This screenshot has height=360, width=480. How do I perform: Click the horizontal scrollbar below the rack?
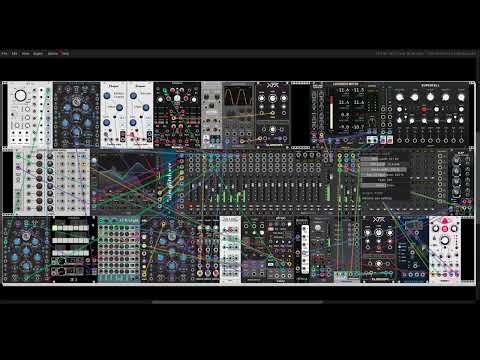(x=237, y=302)
